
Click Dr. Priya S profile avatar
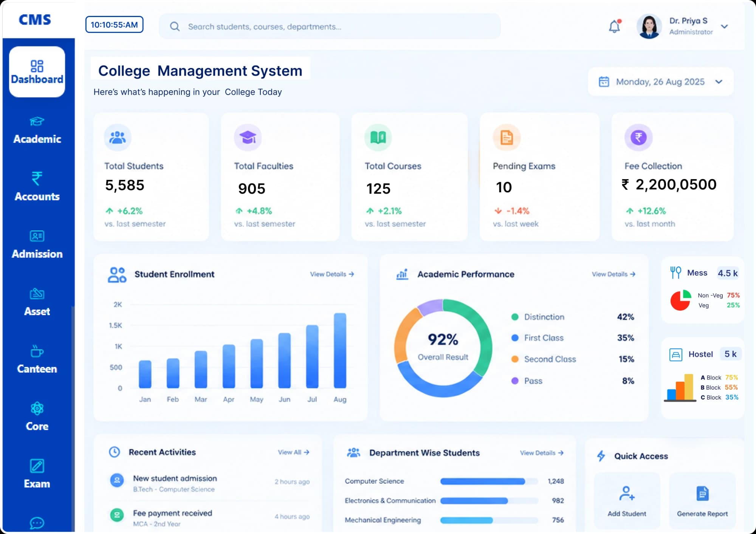click(649, 26)
